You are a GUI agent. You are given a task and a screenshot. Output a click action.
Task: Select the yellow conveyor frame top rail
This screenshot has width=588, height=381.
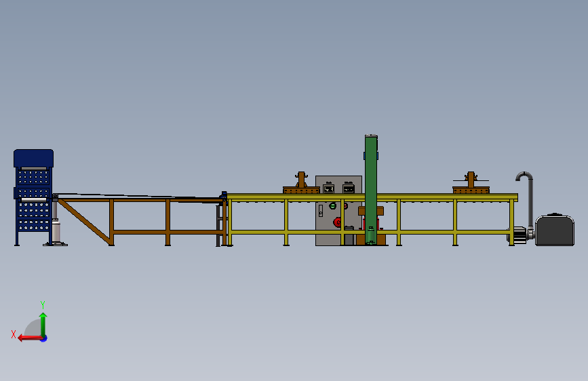pyautogui.click(x=372, y=197)
